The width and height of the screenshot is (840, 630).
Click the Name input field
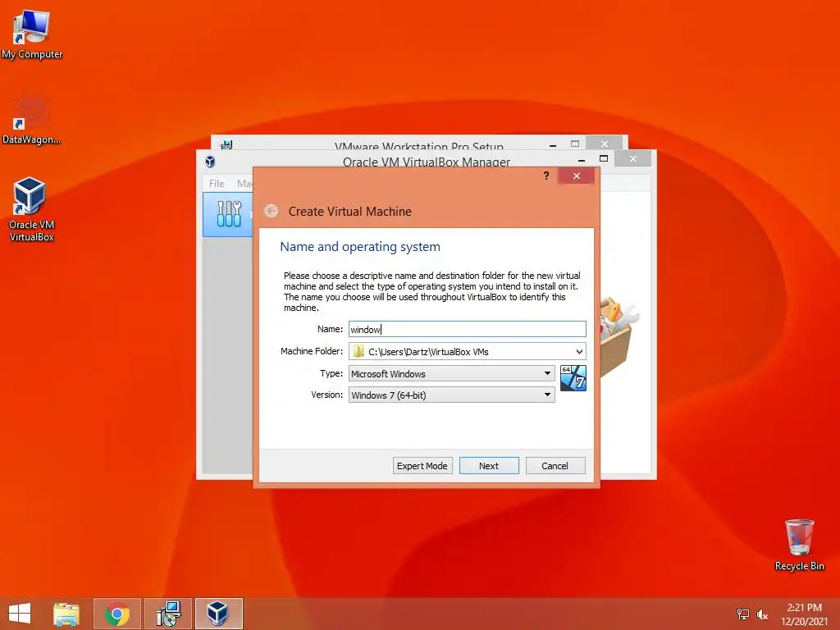pyautogui.click(x=467, y=329)
